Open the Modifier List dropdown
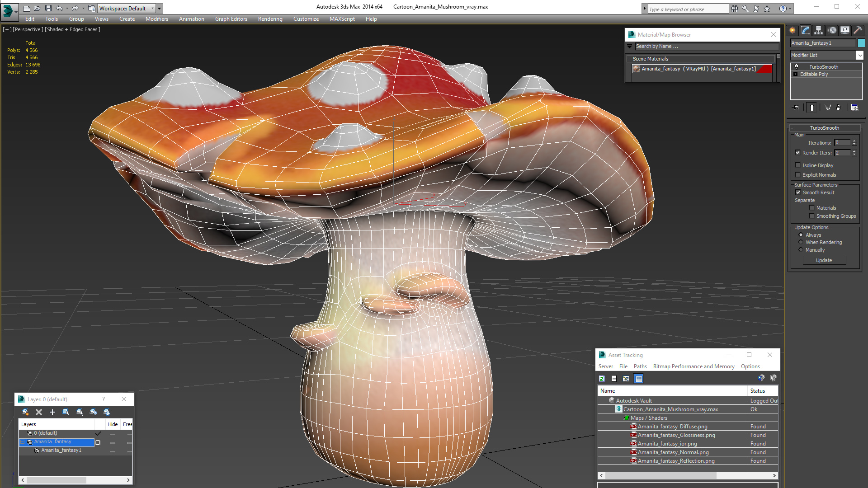868x488 pixels. (859, 55)
